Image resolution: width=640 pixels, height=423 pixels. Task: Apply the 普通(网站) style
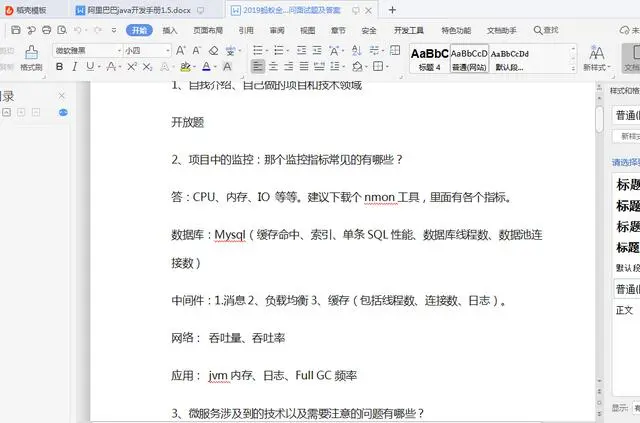pos(469,59)
